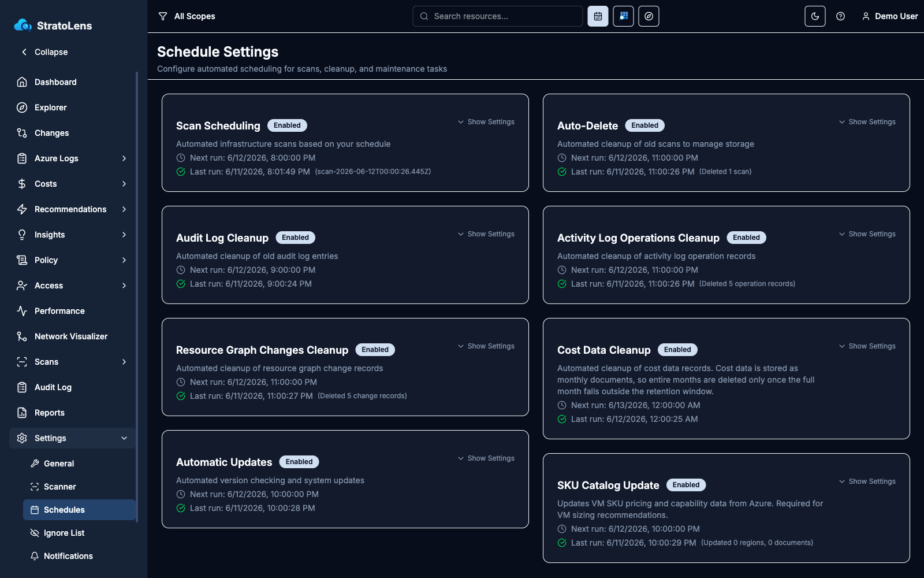Click the Azure Logs clipboard icon

click(x=22, y=158)
